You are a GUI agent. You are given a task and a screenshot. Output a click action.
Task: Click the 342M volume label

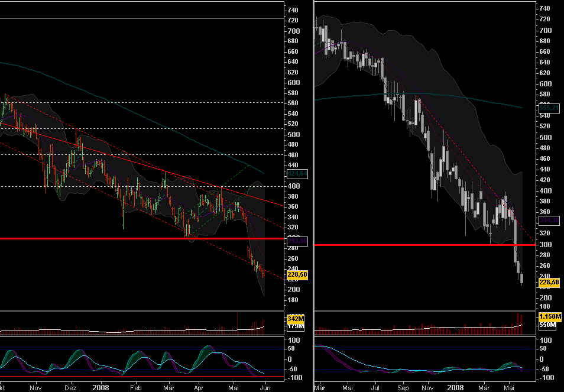tap(295, 318)
